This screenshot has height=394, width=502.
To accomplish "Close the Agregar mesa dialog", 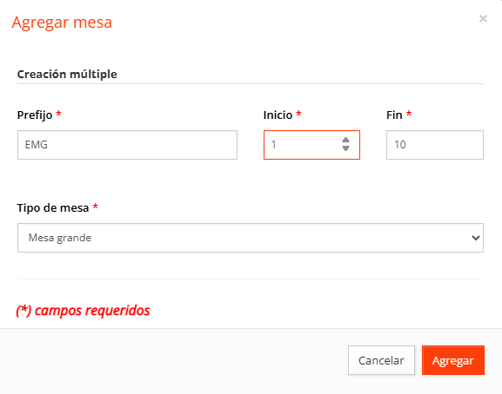I will 483,19.
